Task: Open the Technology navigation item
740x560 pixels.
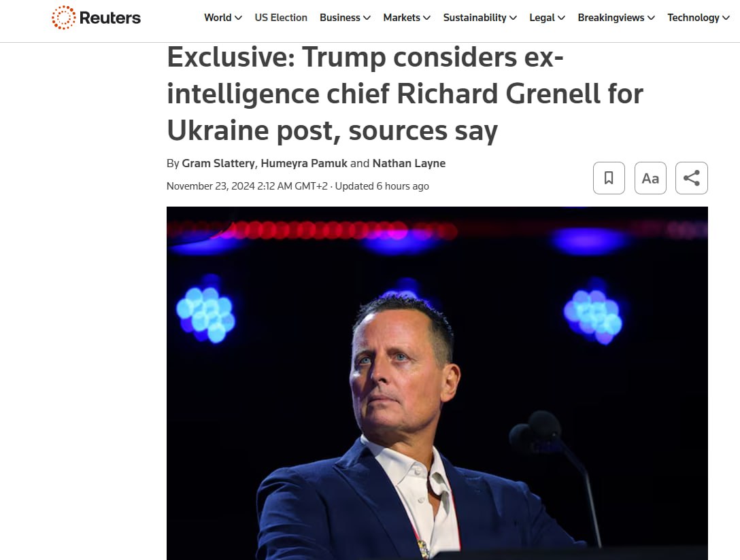Action: [x=693, y=18]
